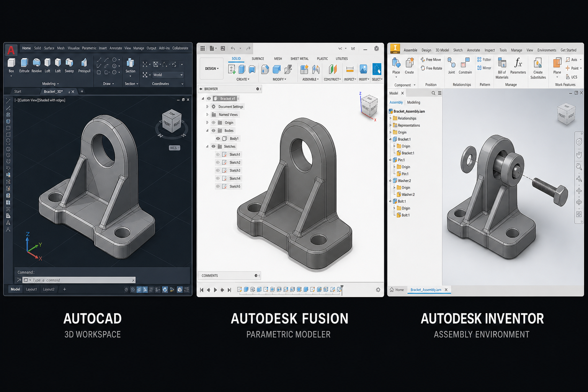Toggle visibility eye of Bracket v1 in Fusion
Viewport: 588px width, 392px height.
tap(209, 98)
